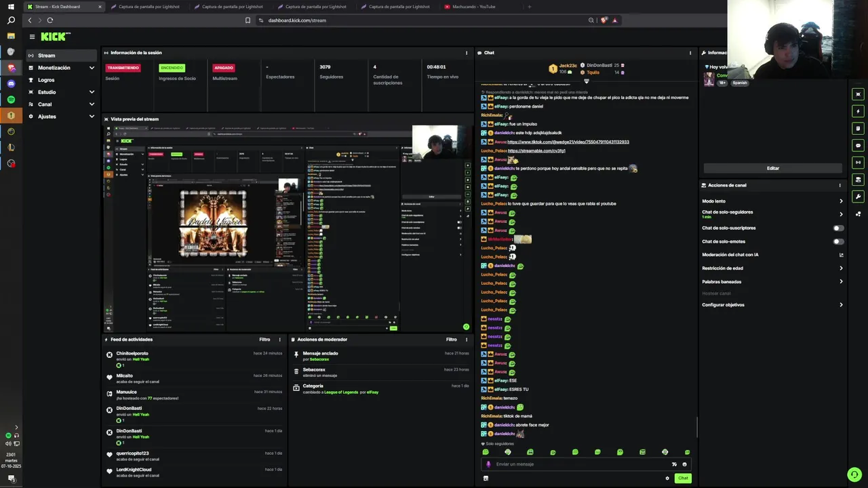Image resolution: width=868 pixels, height=488 pixels.
Task: Click the top stream preview widget icon
Action: pos(859,94)
